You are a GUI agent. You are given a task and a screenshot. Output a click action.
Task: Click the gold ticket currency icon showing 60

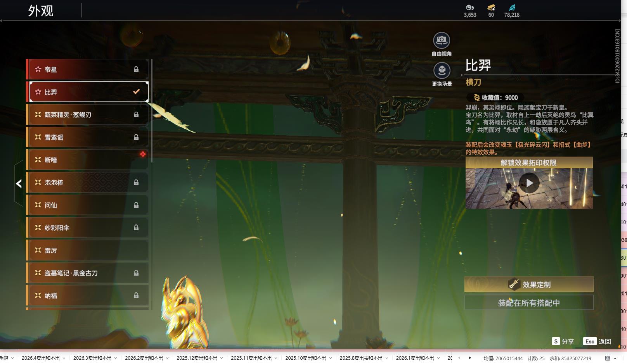point(491,7)
